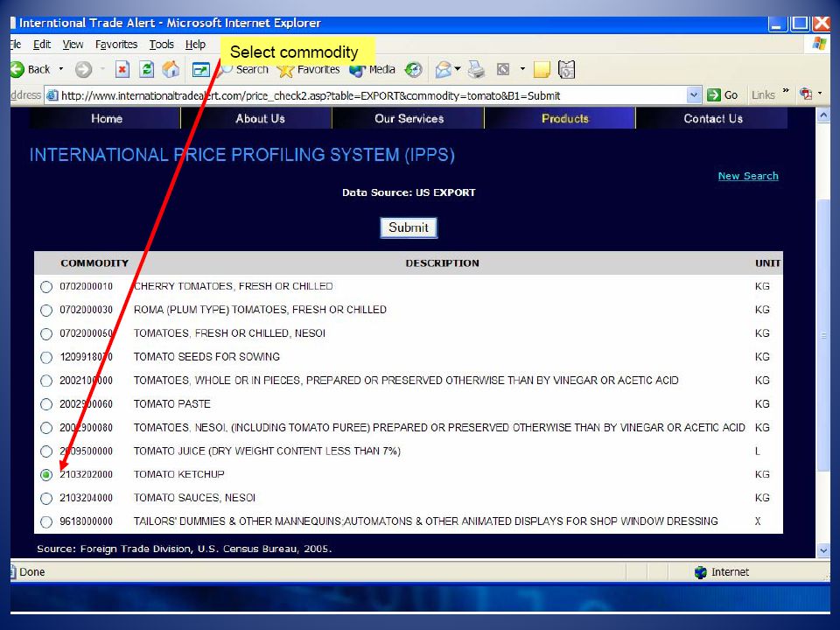Click the page scrollbar up arrow

pos(823,115)
